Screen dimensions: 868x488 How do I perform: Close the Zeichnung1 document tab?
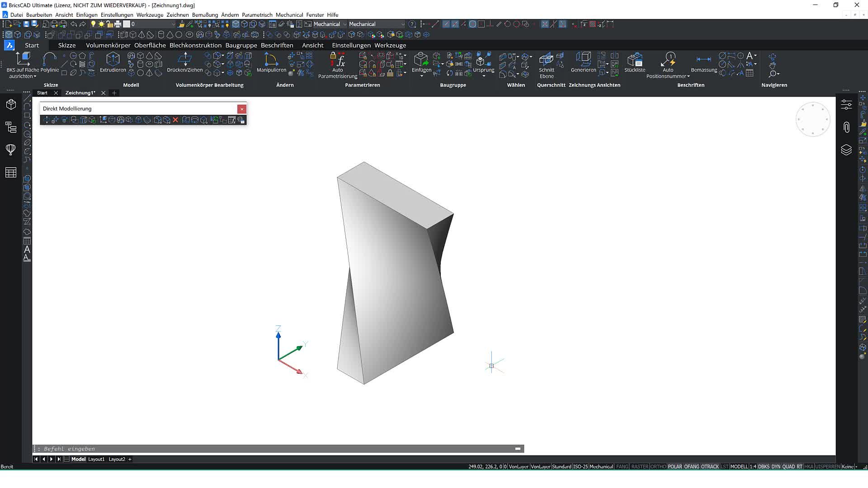(x=103, y=93)
